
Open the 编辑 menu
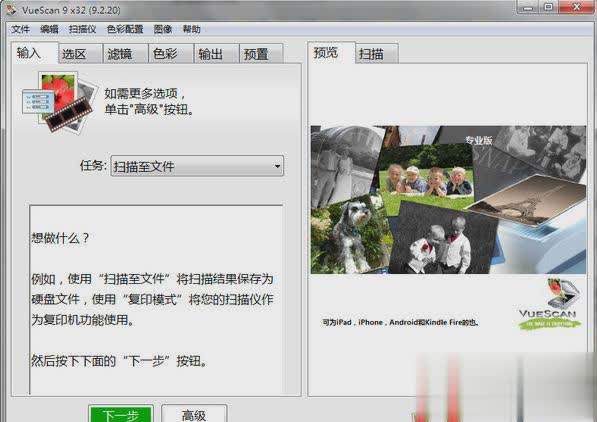[49, 29]
